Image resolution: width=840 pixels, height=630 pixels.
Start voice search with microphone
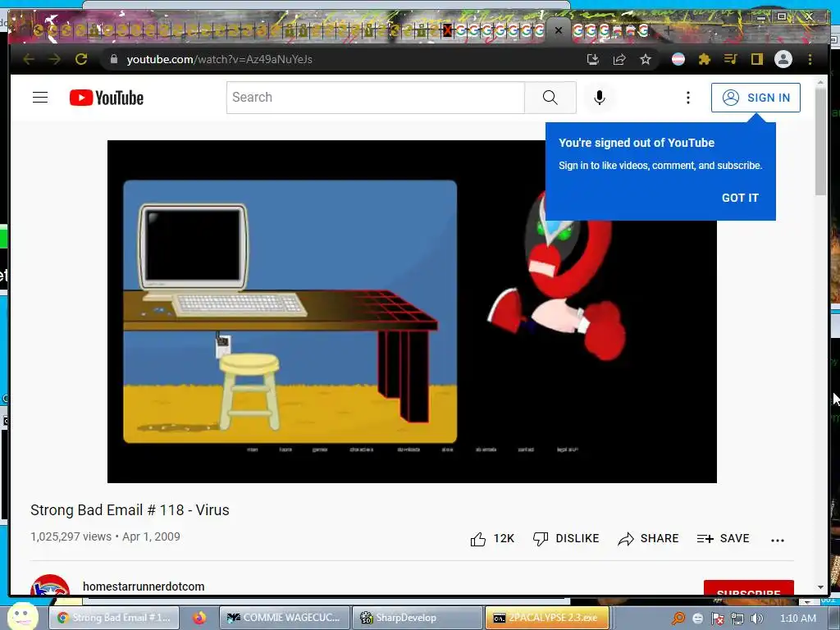click(600, 98)
